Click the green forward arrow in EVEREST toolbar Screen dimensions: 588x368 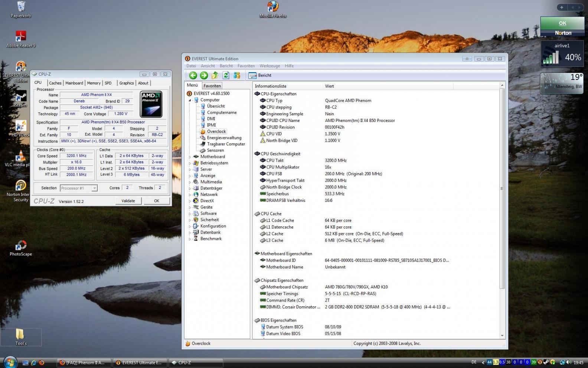(204, 75)
